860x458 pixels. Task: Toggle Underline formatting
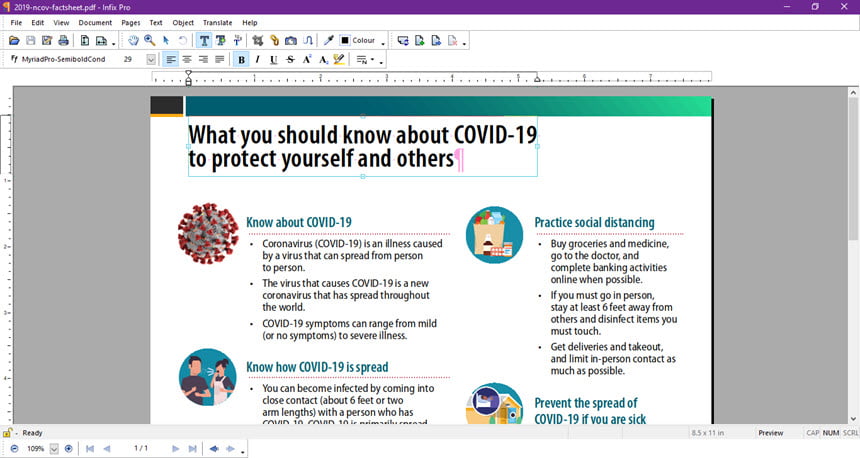coord(274,59)
